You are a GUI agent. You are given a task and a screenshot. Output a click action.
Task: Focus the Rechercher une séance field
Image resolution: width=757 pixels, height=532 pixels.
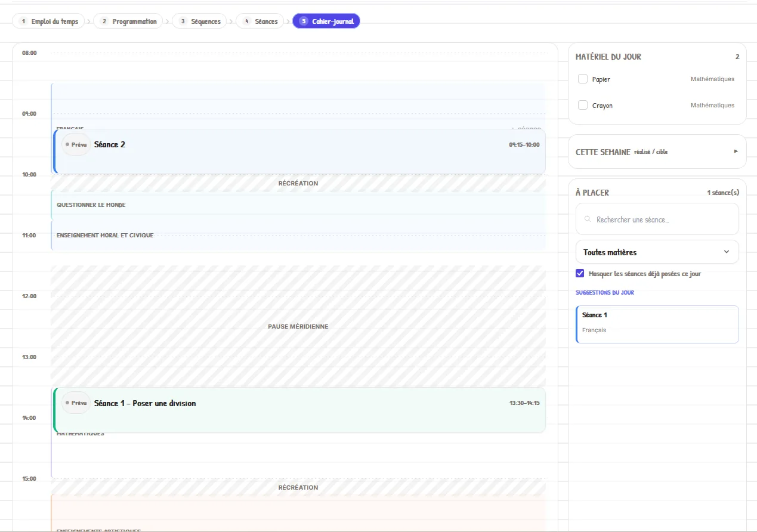coord(657,219)
